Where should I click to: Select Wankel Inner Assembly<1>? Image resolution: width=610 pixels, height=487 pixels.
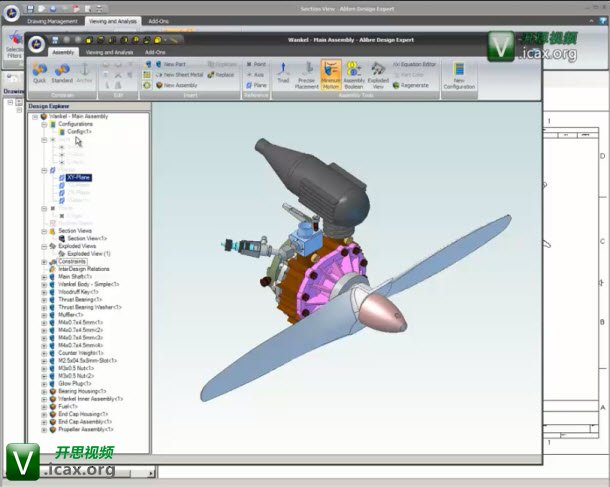click(x=90, y=399)
